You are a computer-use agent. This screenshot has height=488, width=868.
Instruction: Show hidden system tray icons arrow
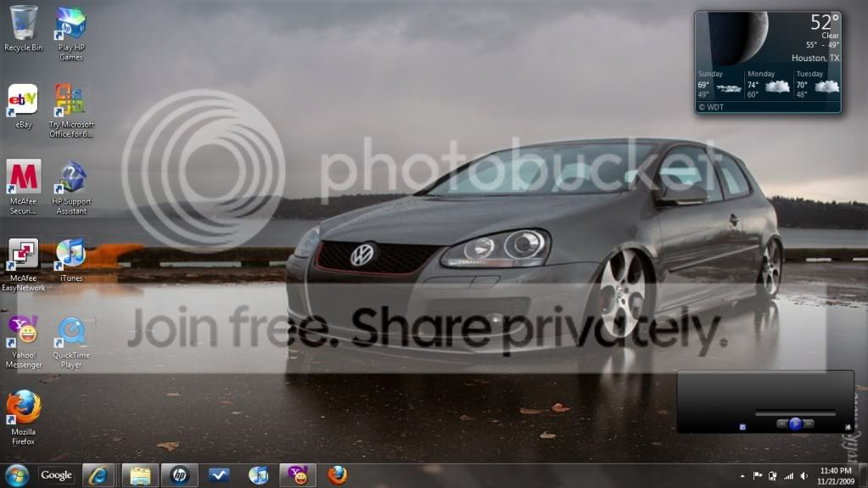[742, 476]
